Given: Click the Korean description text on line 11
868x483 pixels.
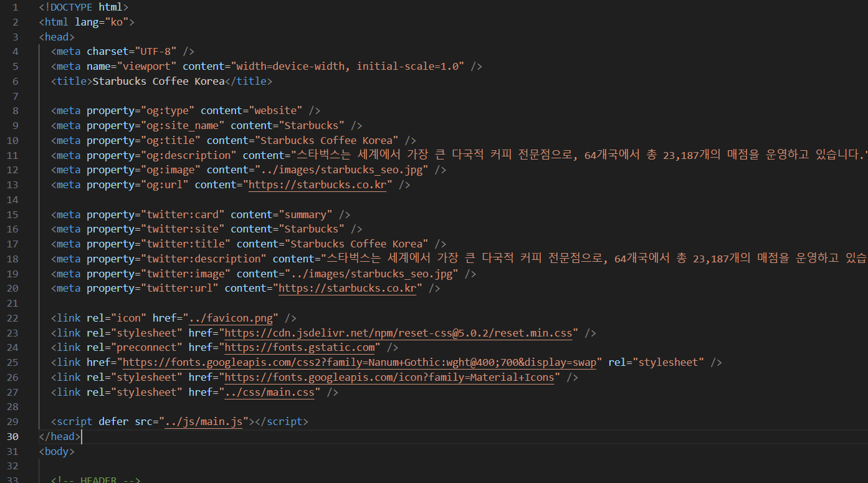Looking at the screenshot, I should click(579, 156).
